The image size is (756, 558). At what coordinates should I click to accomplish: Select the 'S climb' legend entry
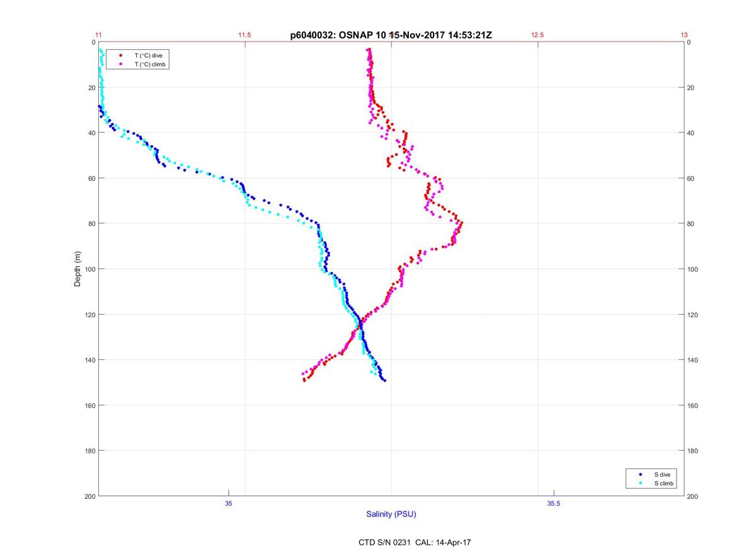664,483
